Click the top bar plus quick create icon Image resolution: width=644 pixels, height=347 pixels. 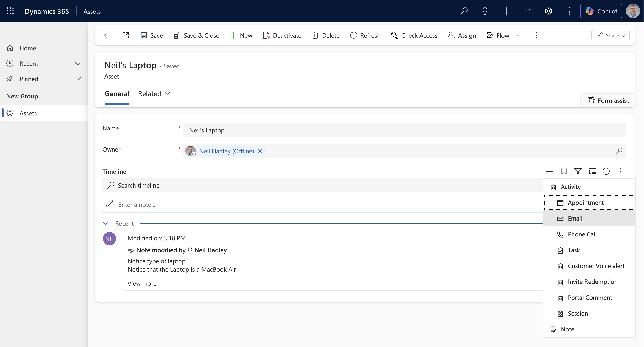point(506,11)
